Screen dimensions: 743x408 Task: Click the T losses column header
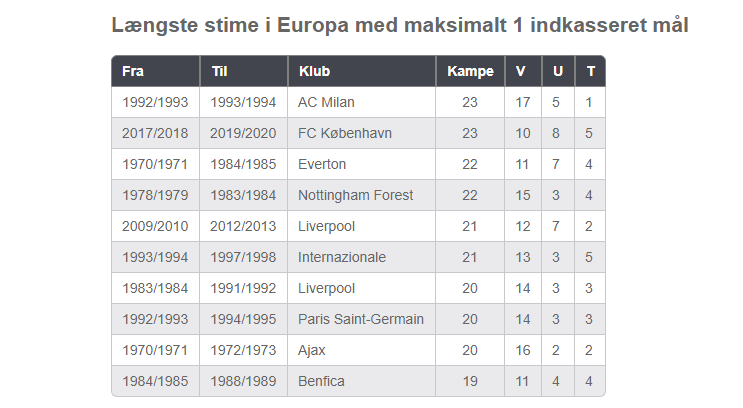(x=590, y=72)
